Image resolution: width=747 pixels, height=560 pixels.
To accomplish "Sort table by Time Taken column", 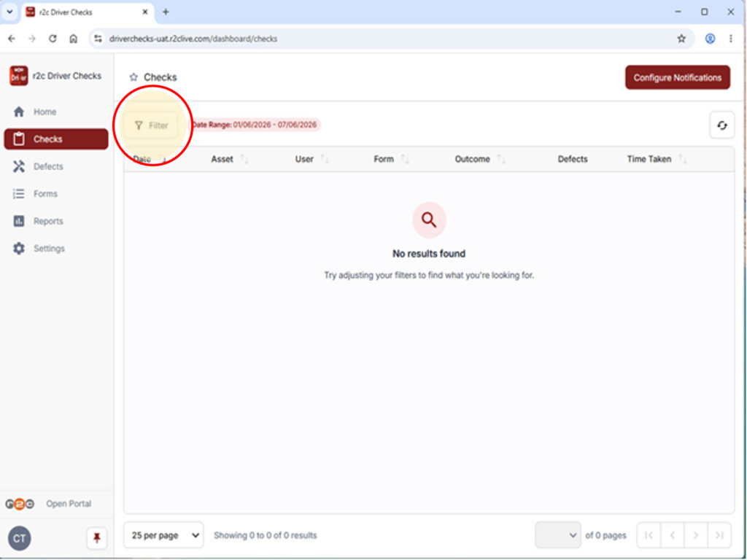I will pos(657,159).
